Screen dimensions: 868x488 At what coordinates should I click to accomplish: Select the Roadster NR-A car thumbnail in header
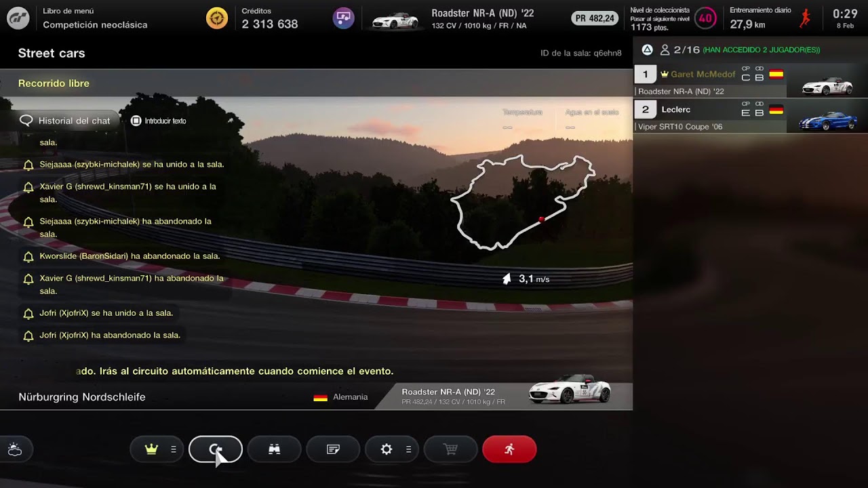(x=395, y=20)
